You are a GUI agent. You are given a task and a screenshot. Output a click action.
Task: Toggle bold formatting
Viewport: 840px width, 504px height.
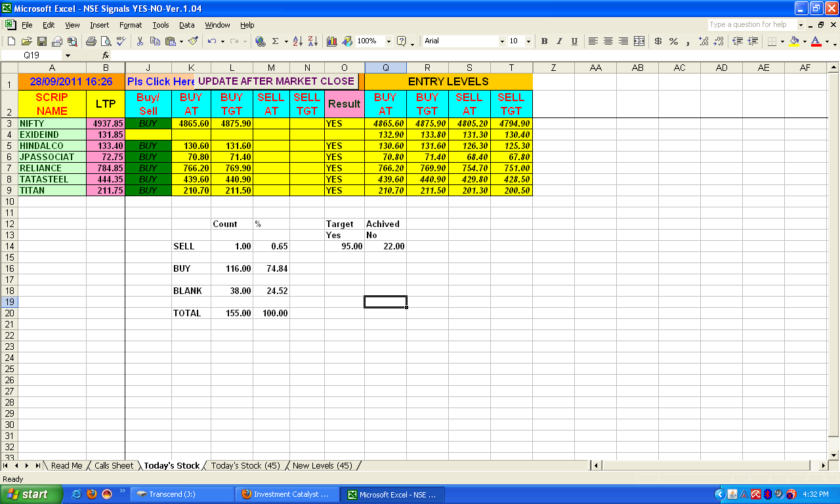pyautogui.click(x=544, y=41)
